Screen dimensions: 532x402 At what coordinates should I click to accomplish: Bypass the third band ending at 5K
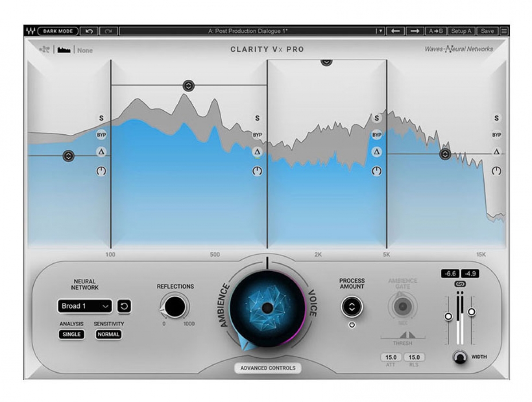377,135
